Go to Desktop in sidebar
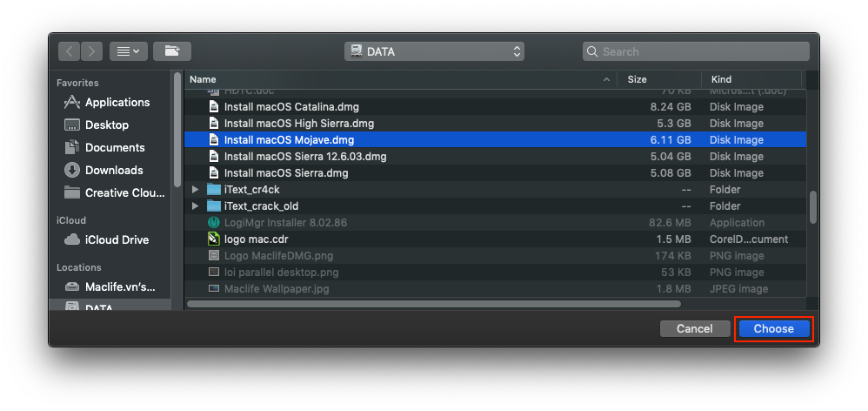Viewport: 868px width, 411px height. pyautogui.click(x=106, y=125)
